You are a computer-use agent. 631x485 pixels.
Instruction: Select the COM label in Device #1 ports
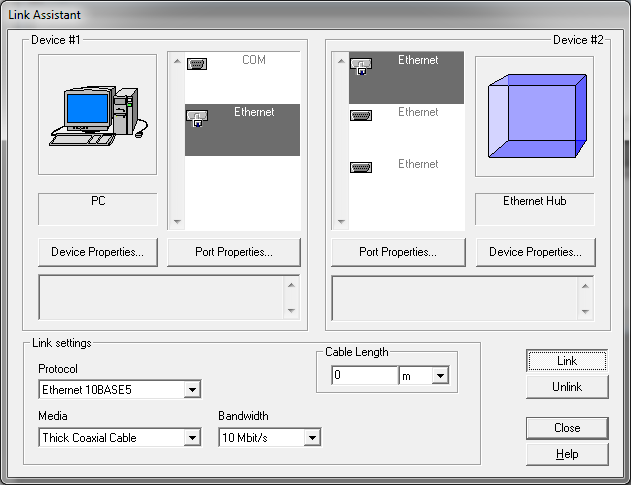[254, 60]
